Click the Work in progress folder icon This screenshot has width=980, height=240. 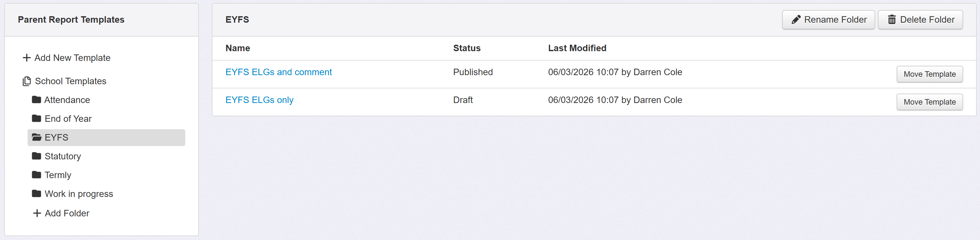[37, 194]
